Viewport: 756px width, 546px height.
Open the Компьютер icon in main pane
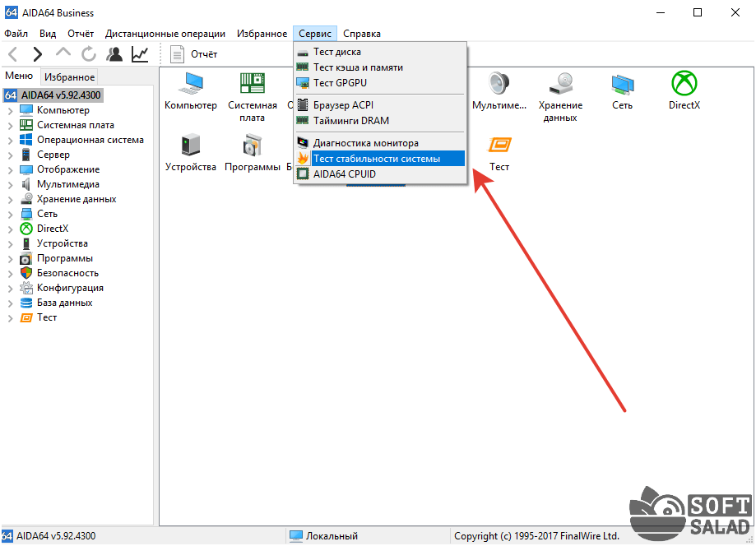pyautogui.click(x=191, y=91)
